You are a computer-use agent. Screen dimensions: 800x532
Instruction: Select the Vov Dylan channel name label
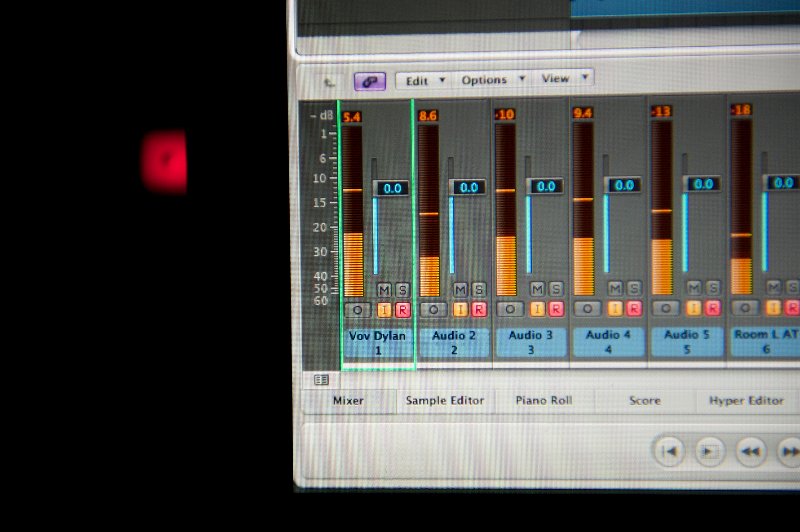click(378, 342)
